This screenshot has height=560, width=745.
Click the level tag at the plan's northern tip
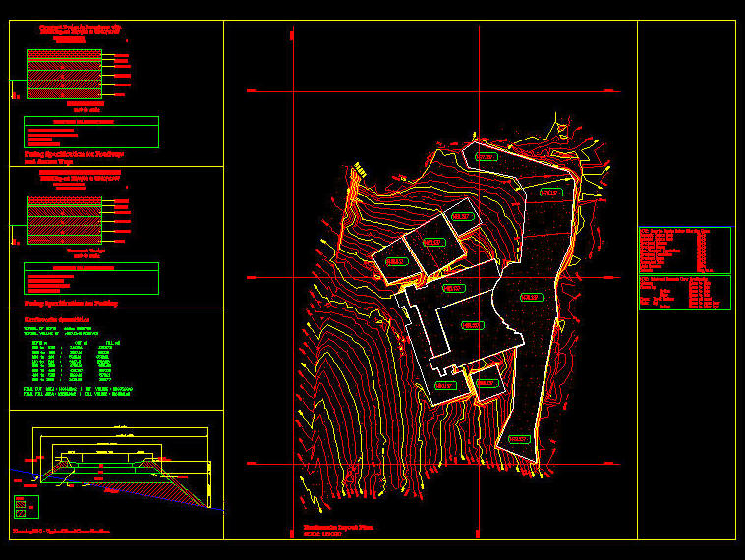[487, 157]
